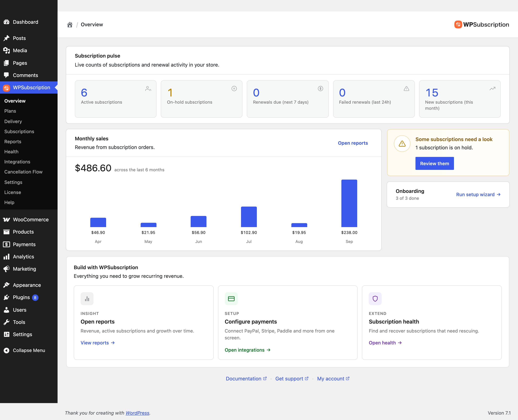
Task: Open the Get support footer link
Action: [292, 379]
